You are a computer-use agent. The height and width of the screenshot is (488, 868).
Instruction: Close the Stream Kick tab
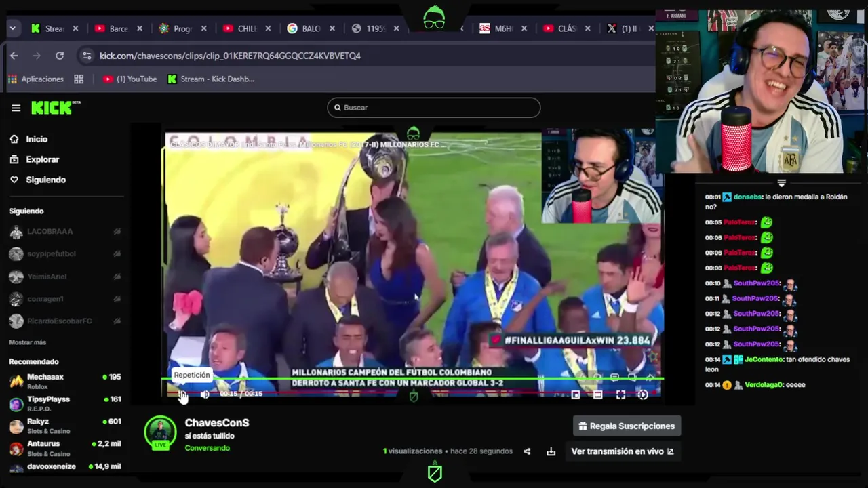75,28
